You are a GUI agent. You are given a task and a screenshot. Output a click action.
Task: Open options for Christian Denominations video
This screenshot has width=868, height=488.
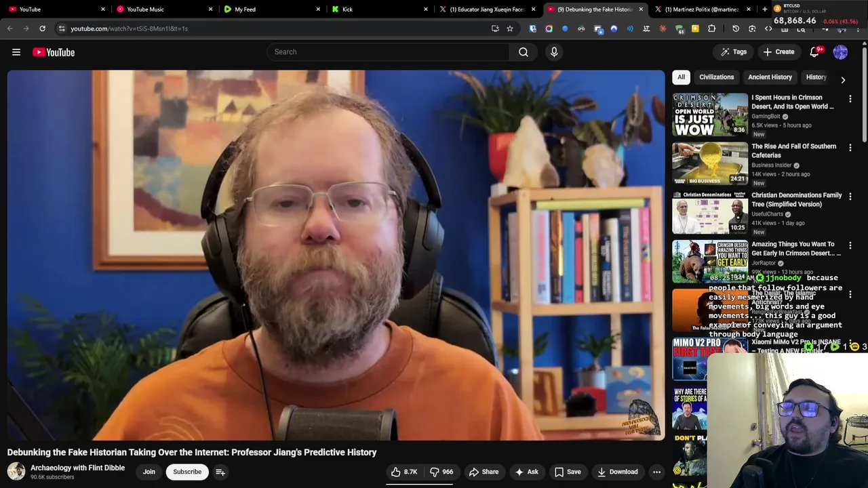coord(850,197)
